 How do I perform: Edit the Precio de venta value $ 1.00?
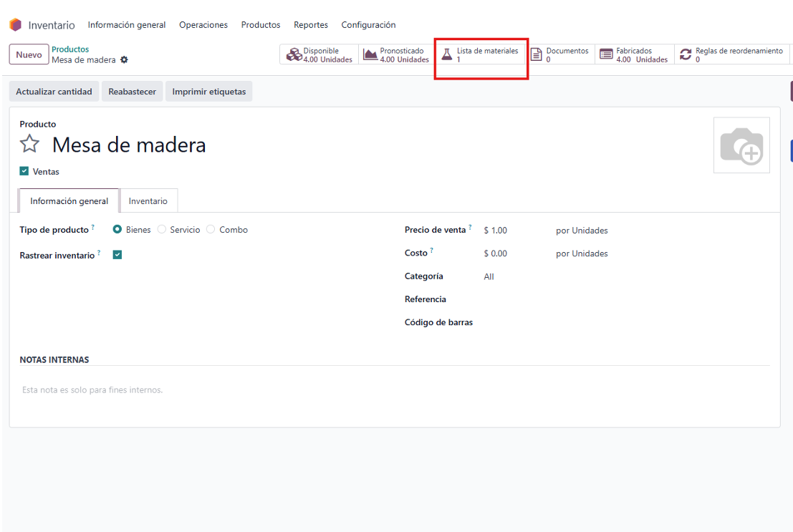pos(496,231)
